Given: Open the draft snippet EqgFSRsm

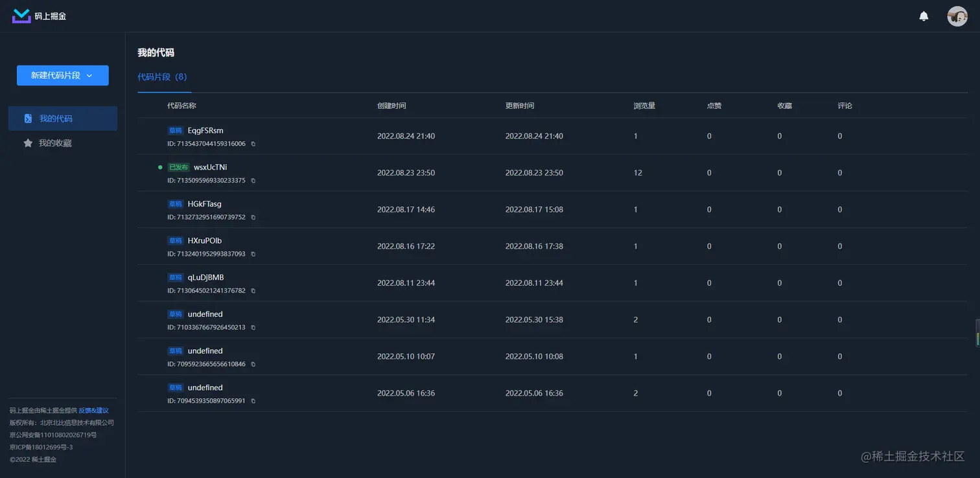Looking at the screenshot, I should point(205,130).
